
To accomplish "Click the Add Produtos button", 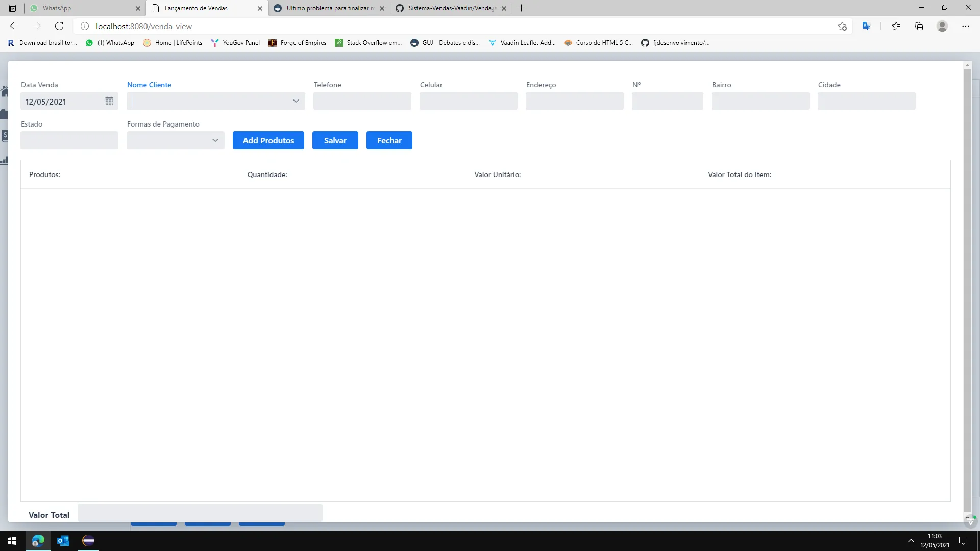I will (268, 140).
